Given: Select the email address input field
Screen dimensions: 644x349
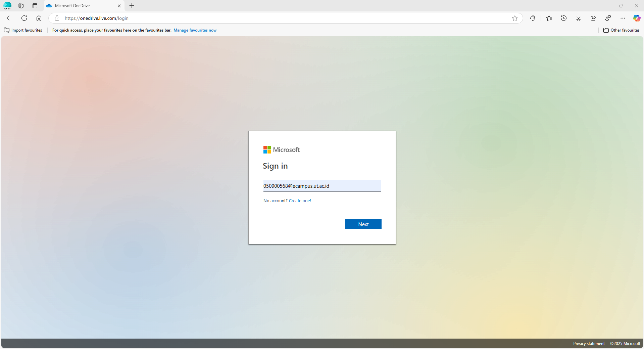Looking at the screenshot, I should [x=321, y=186].
